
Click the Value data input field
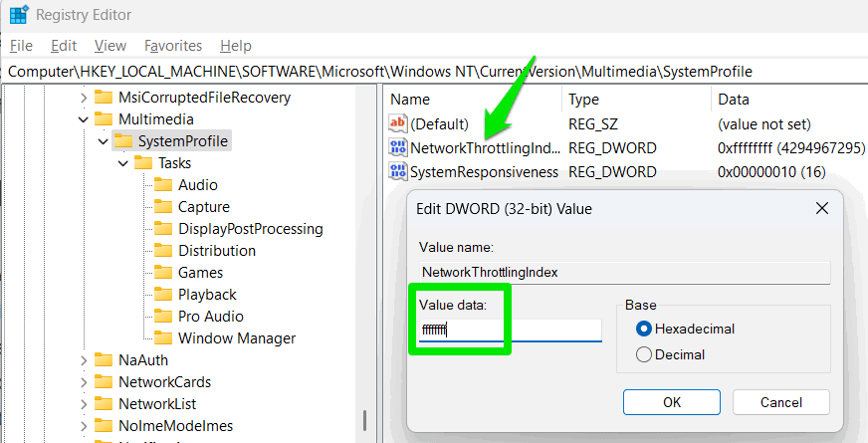[510, 330]
